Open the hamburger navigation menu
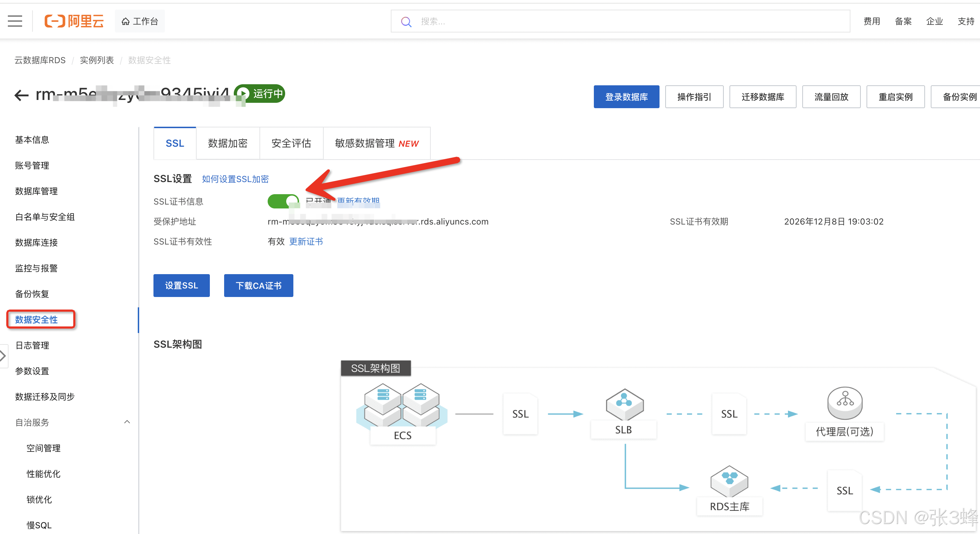This screenshot has height=534, width=980. [x=15, y=21]
